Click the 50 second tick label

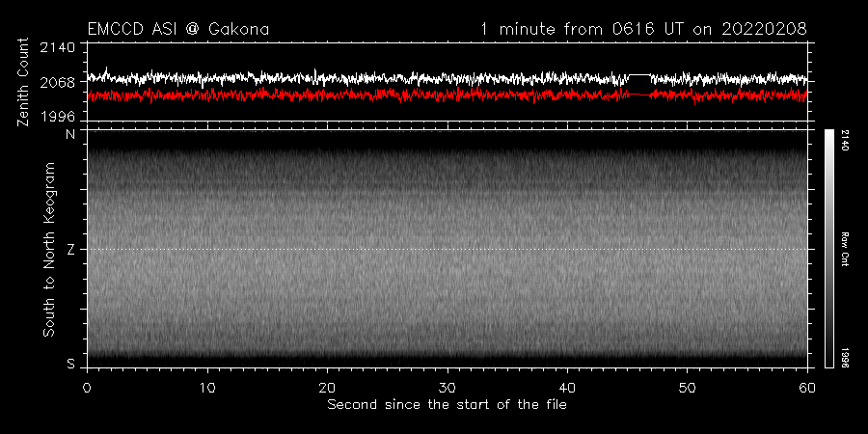coord(688,388)
